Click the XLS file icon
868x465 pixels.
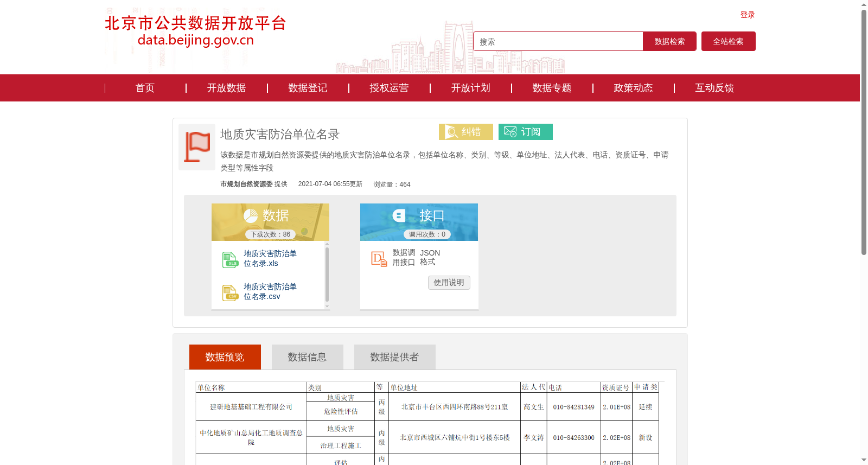(230, 259)
